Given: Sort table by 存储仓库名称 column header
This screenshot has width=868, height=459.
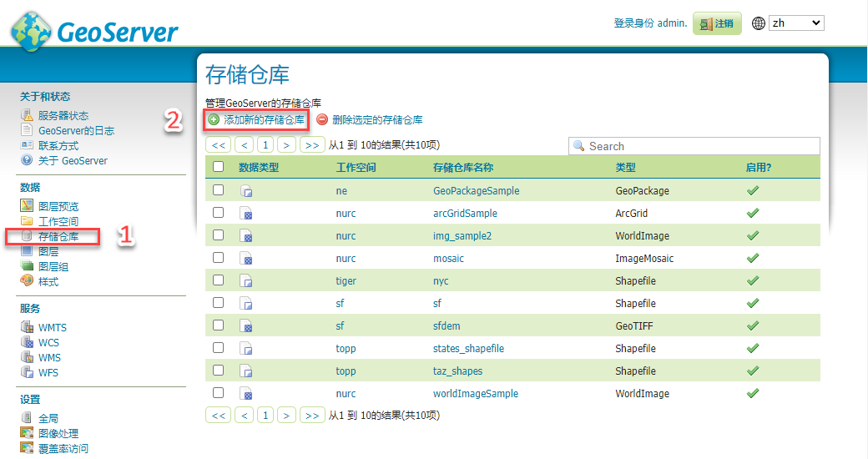Looking at the screenshot, I should point(462,168).
